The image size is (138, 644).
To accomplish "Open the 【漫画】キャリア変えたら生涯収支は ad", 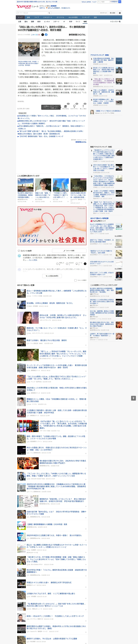I will click(x=106, y=112).
